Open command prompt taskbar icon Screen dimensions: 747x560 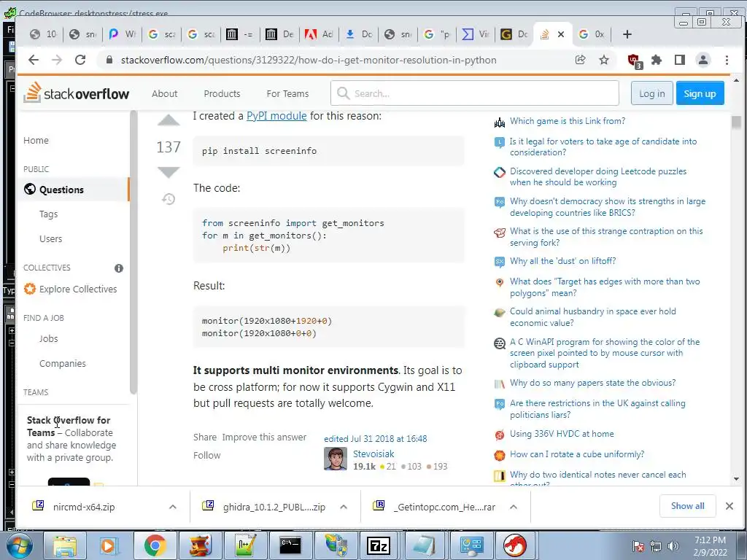click(290, 545)
